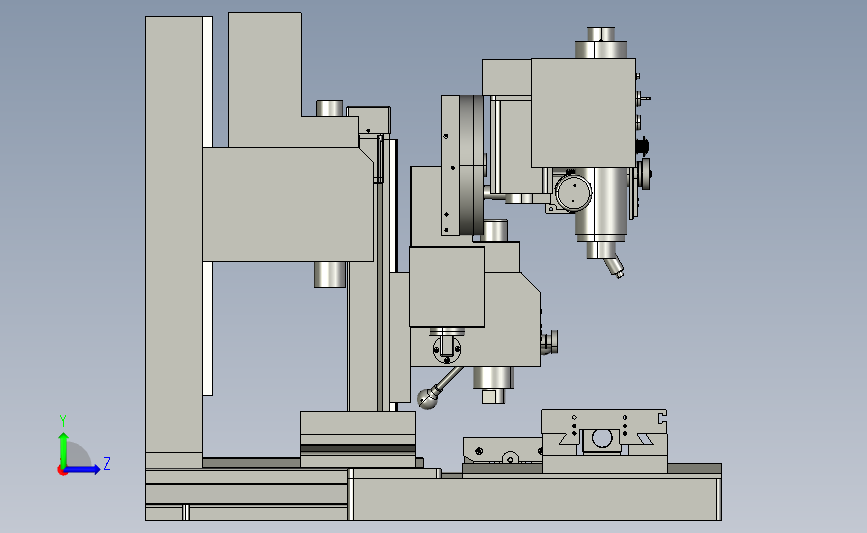This screenshot has height=533, width=867.
Task: Click the red origin ball of the triad
Action: (x=62, y=471)
